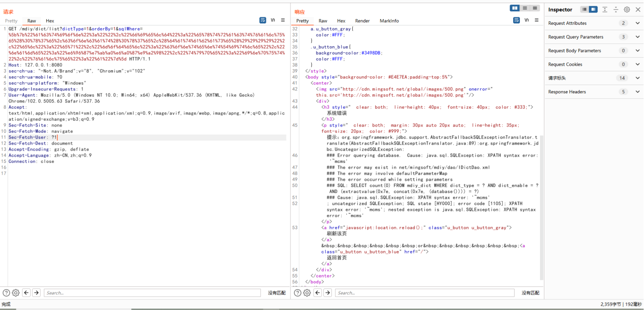Click the Response Headers label

coord(567,92)
